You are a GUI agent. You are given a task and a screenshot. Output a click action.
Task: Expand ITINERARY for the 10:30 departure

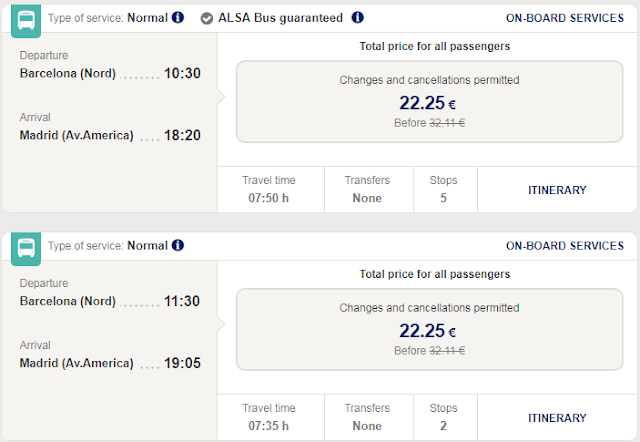pyautogui.click(x=557, y=189)
